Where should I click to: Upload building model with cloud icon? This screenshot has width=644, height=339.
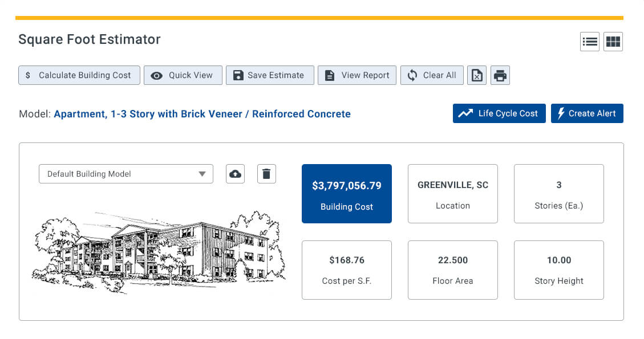[x=235, y=174]
